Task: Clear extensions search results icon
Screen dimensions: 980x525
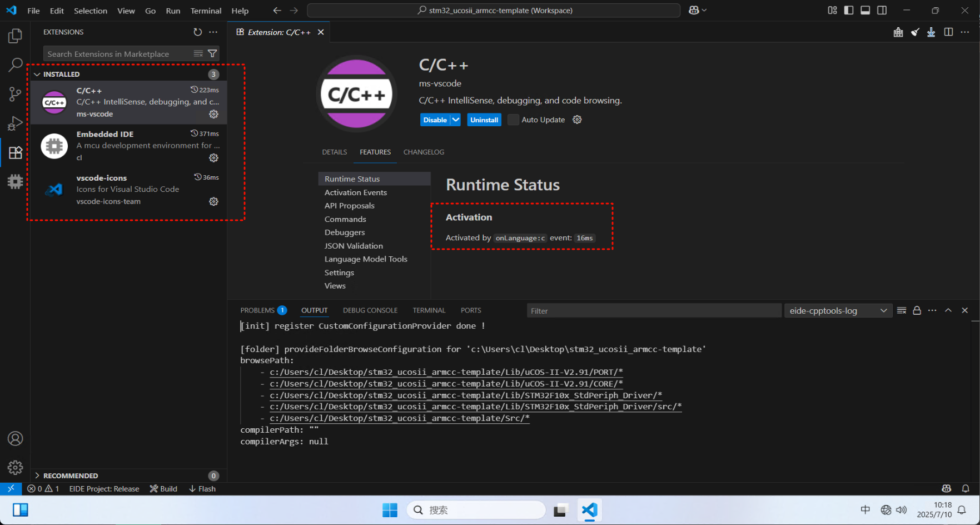Action: click(x=198, y=54)
